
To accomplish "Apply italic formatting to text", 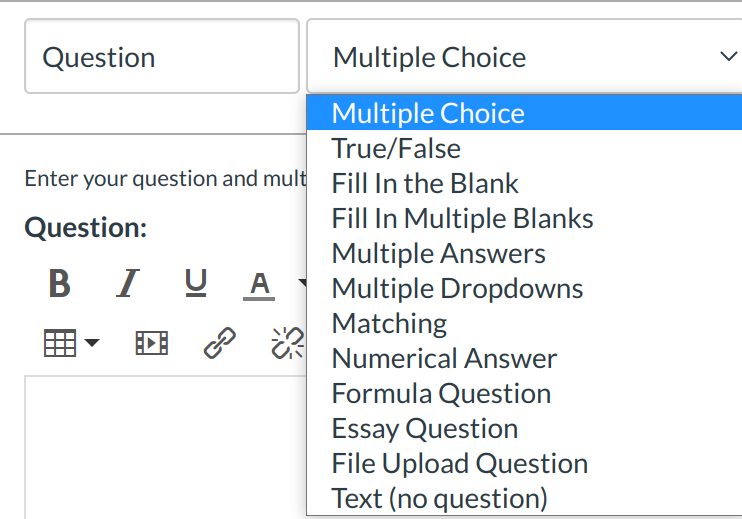I will tap(127, 285).
